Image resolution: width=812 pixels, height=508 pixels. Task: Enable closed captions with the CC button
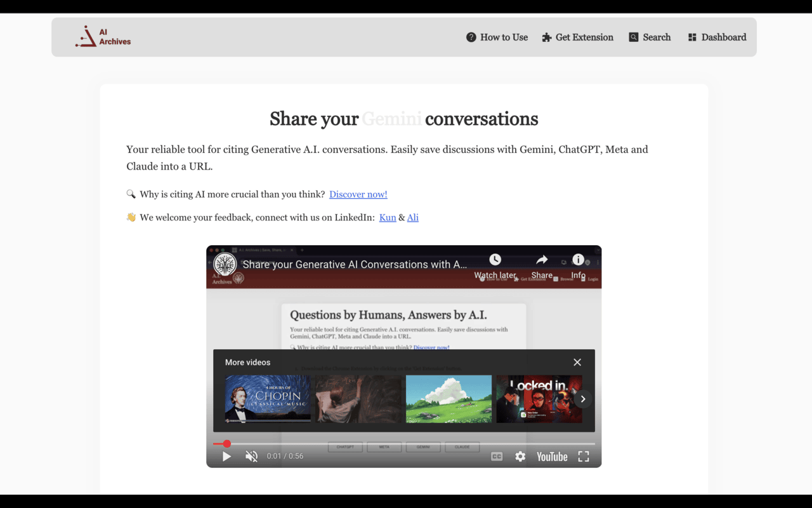[x=496, y=456]
